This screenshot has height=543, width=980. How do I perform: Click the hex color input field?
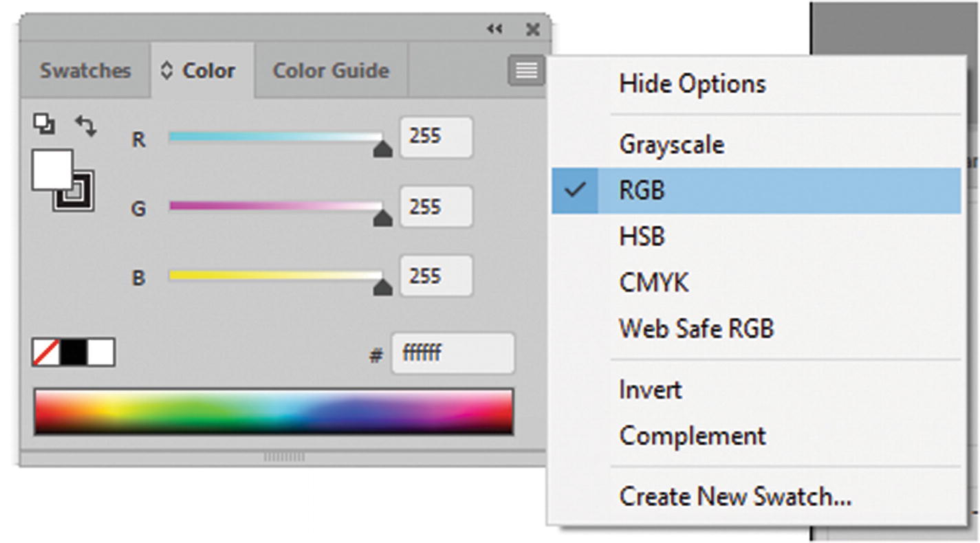pyautogui.click(x=453, y=354)
